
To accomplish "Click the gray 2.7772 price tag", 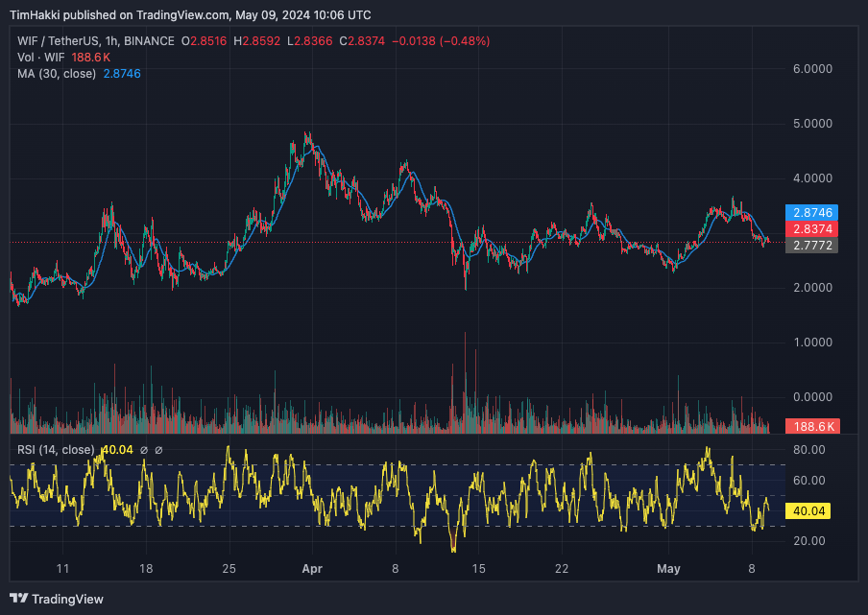I will 811,246.
